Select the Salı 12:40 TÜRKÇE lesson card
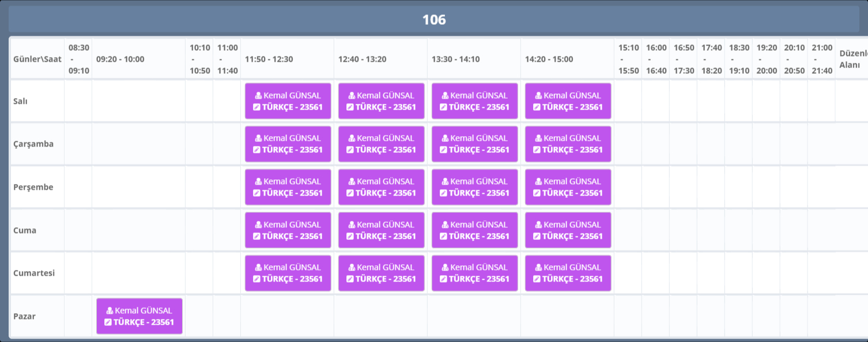Viewport: 868px width, 342px height. tap(382, 101)
